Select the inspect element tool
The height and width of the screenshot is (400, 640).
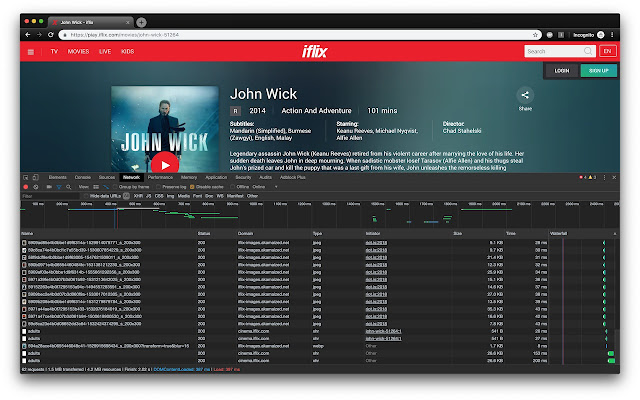coord(26,178)
